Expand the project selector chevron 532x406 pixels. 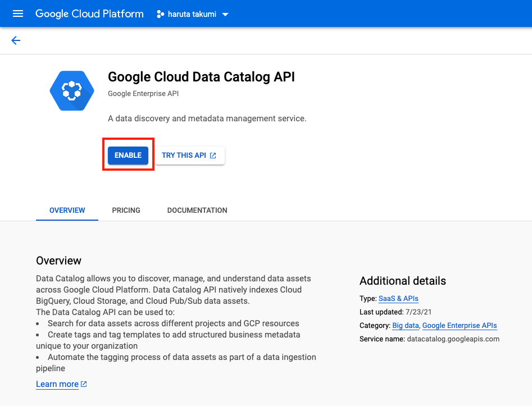pos(225,13)
